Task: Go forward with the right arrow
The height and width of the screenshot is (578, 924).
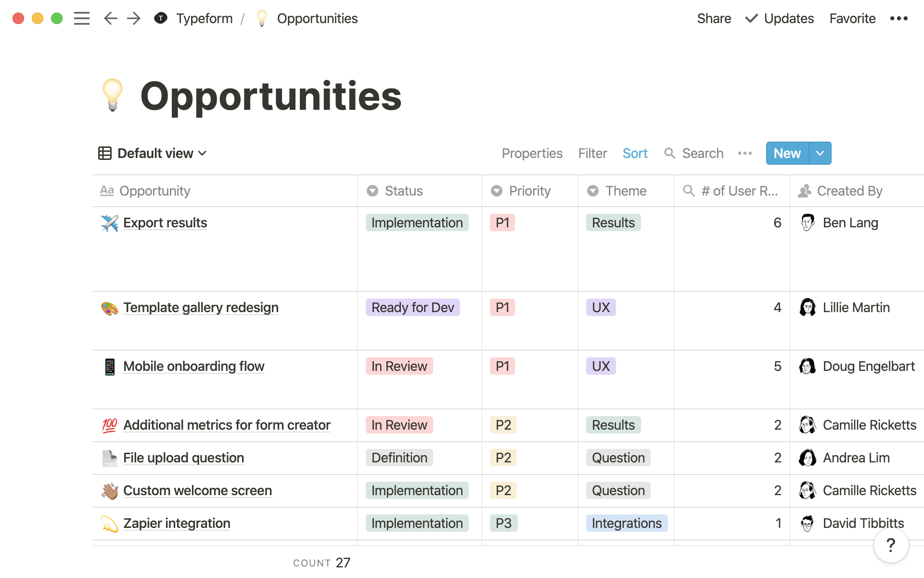Action: click(134, 18)
